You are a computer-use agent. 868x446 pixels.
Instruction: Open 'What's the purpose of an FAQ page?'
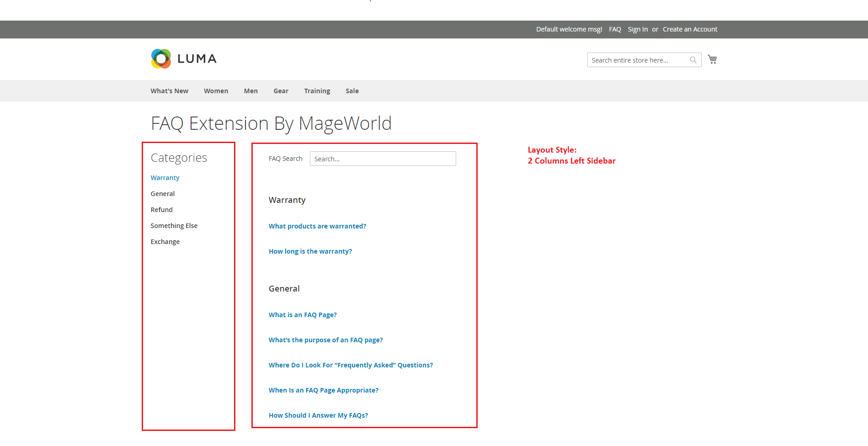coord(326,340)
